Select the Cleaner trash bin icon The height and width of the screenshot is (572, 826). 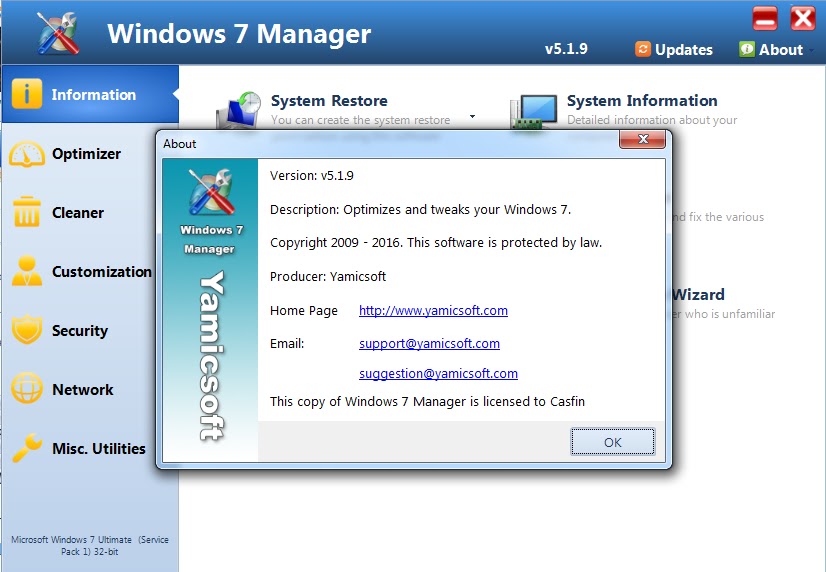[x=26, y=212]
